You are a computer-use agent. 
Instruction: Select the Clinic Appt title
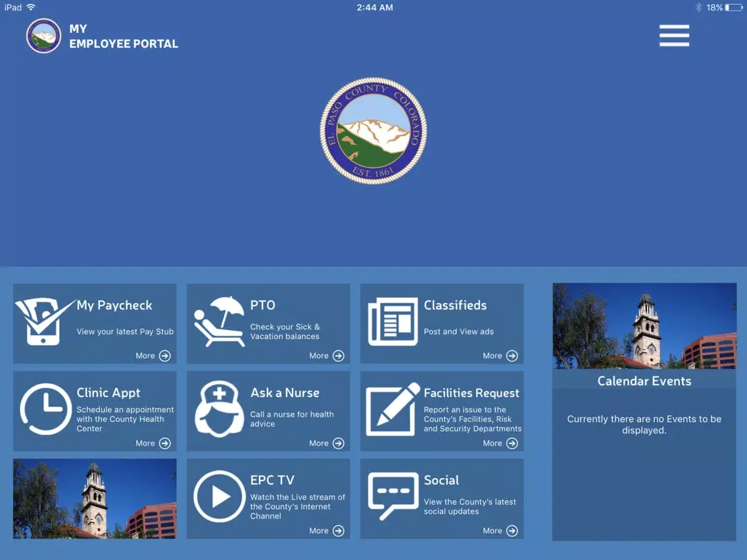(x=108, y=393)
